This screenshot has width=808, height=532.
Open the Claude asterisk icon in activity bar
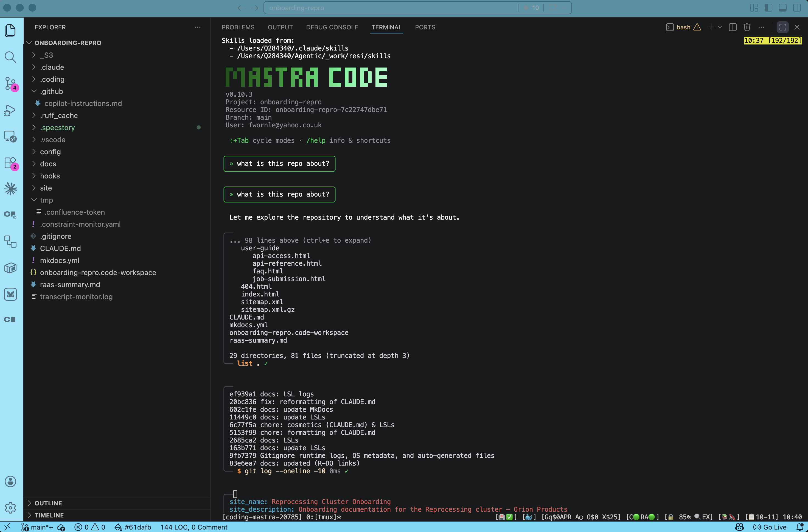point(10,189)
